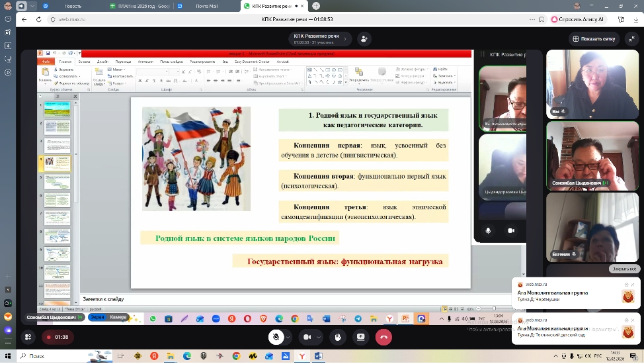
Task: Open camera options arrow next to camera
Action: pos(318,337)
